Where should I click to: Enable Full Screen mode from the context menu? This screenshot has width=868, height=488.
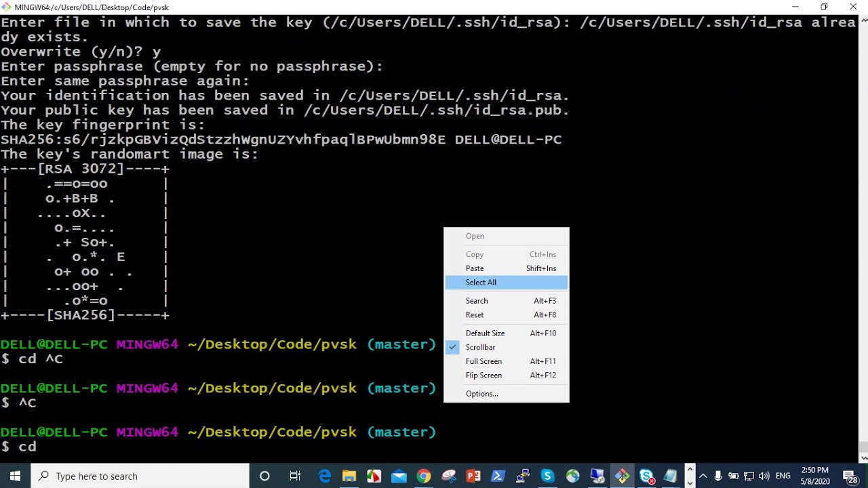(484, 361)
